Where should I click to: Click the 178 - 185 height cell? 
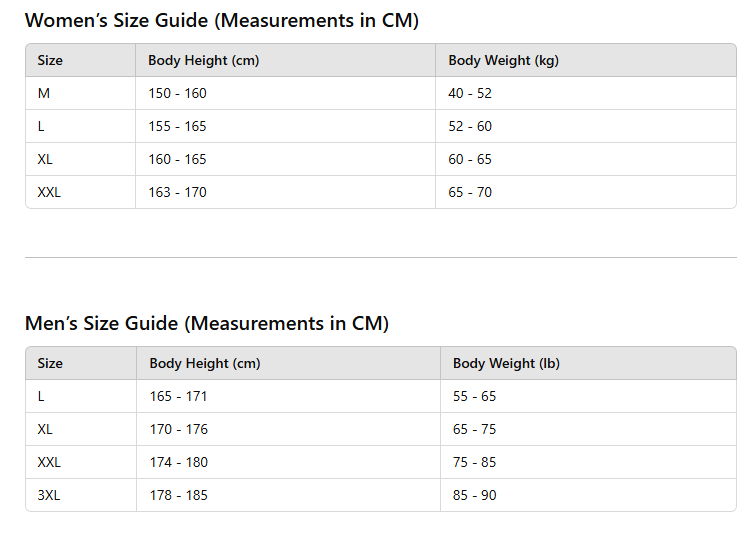[x=178, y=495]
